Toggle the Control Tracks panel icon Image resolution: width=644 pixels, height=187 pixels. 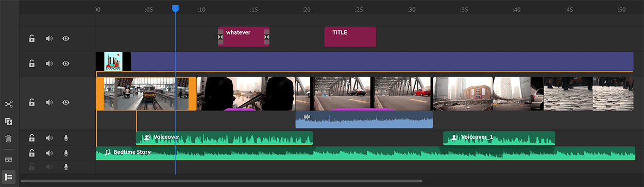tap(9, 177)
